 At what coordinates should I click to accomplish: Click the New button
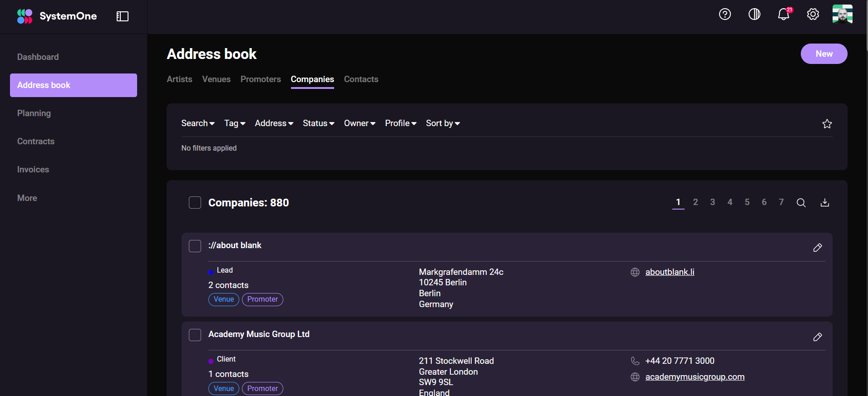pyautogui.click(x=824, y=54)
